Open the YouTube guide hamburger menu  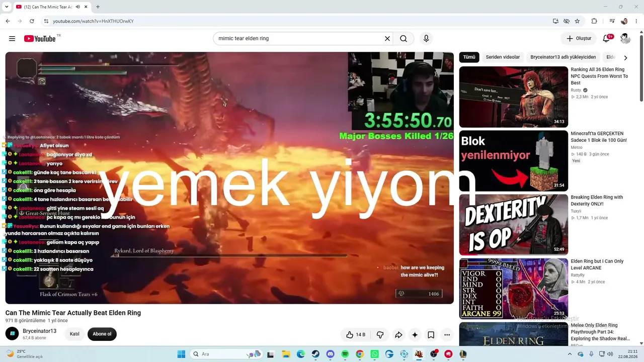(x=12, y=39)
